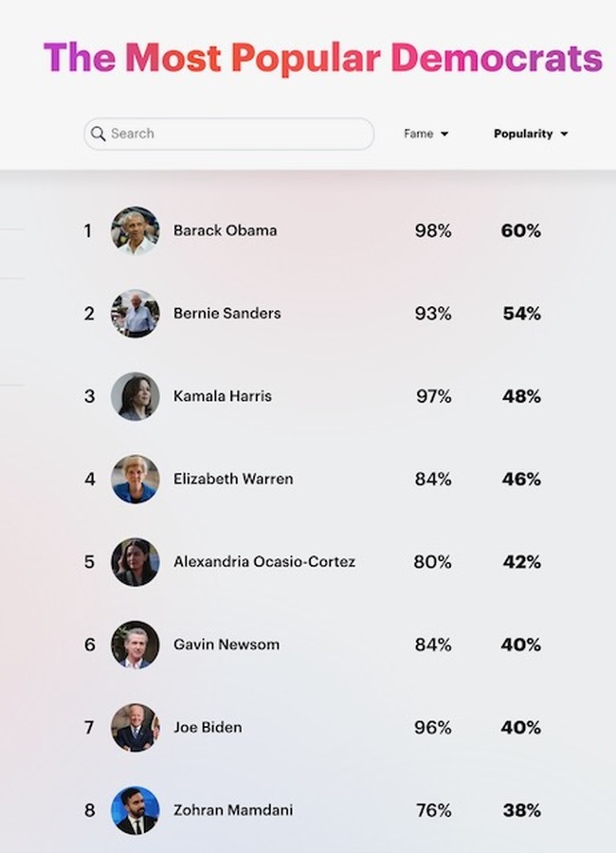Click the Zohran Mamdani name link

point(233,810)
